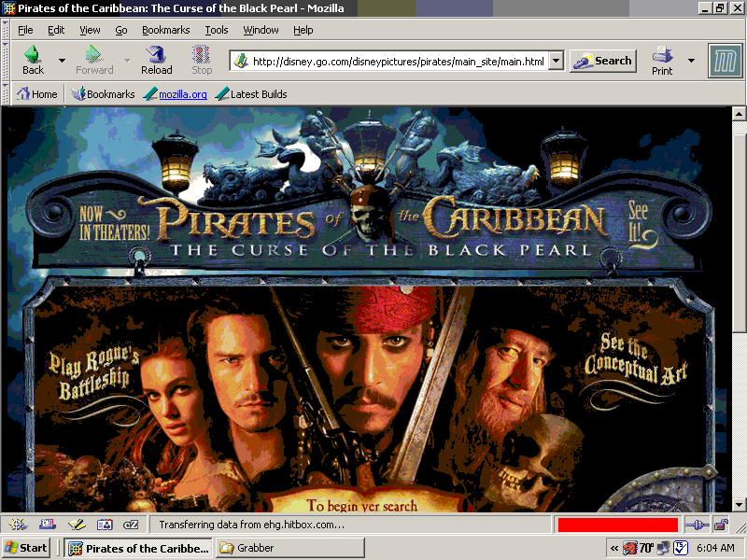This screenshot has height=560, width=747.
Task: Click the scroll down arrow on the page
Action: point(739,504)
